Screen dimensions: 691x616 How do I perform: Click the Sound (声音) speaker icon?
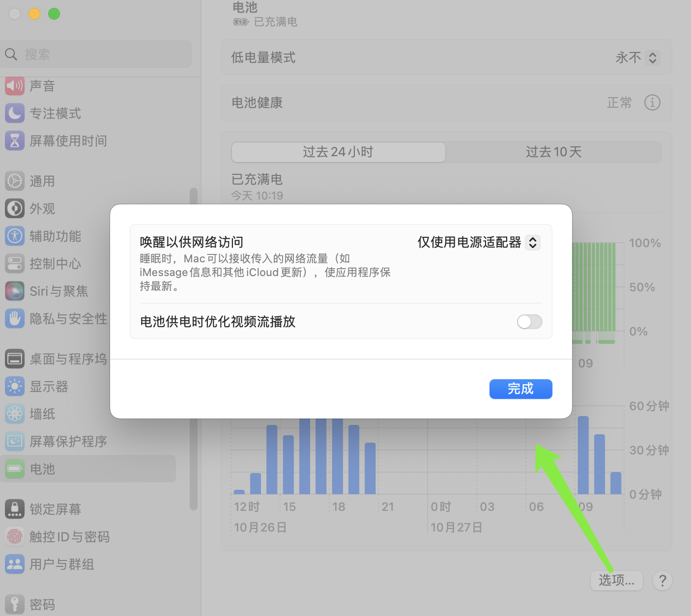[x=15, y=86]
